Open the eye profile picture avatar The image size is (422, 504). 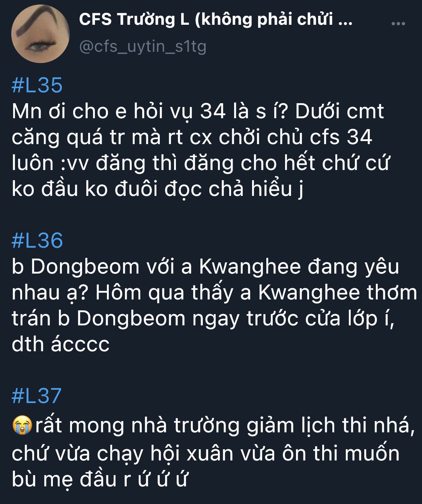pos(41,34)
